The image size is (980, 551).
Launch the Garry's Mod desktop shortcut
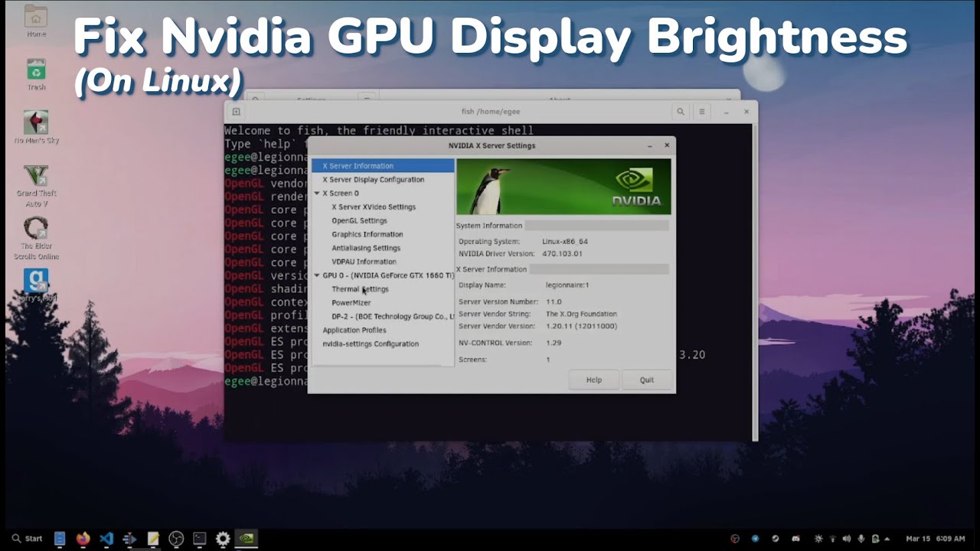[36, 285]
